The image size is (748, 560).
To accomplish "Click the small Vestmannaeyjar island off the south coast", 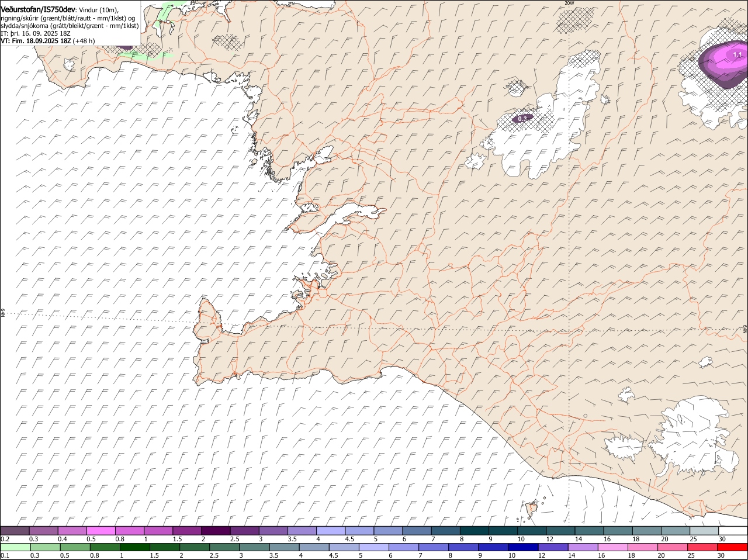I will pos(531,509).
